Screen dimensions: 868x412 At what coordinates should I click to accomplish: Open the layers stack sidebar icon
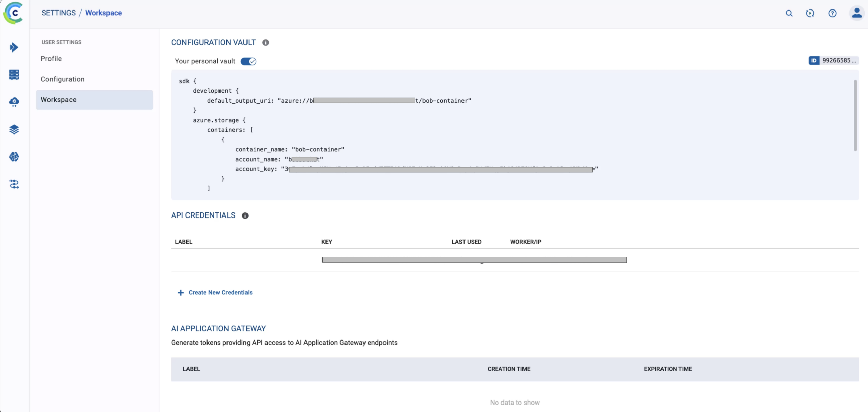point(14,129)
